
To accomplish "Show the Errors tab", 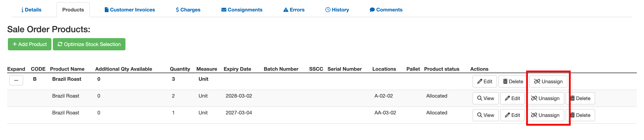I will [294, 10].
